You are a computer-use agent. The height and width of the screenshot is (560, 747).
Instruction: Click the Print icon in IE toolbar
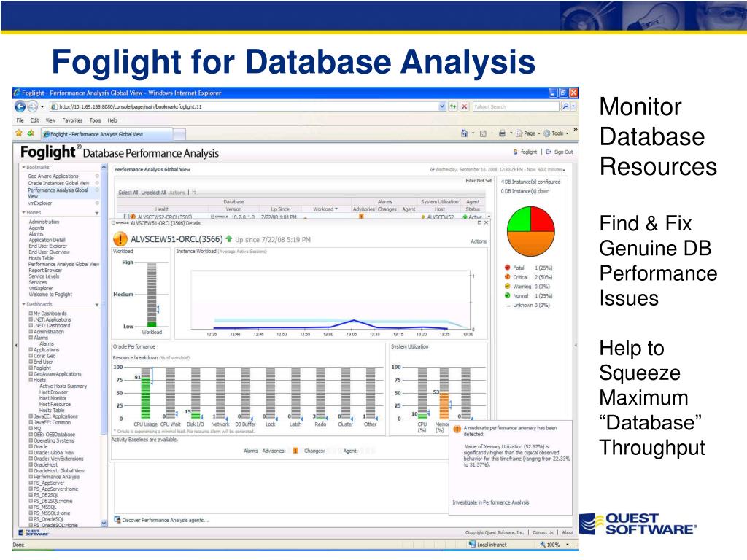[502, 133]
